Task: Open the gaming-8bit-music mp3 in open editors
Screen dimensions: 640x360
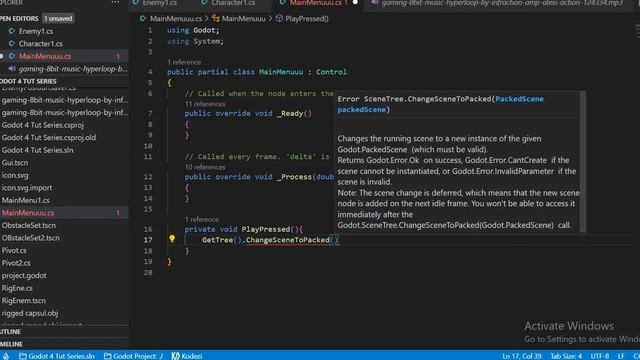Action: (x=73, y=69)
